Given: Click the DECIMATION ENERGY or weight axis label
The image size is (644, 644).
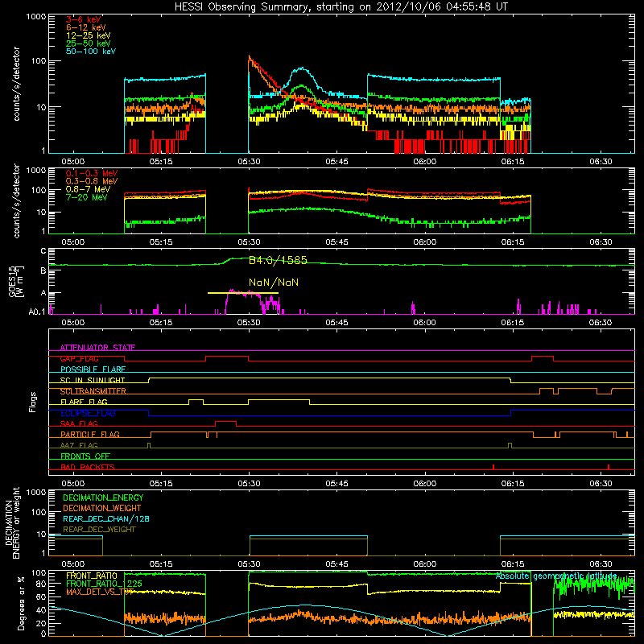Looking at the screenshot, I should (12, 522).
